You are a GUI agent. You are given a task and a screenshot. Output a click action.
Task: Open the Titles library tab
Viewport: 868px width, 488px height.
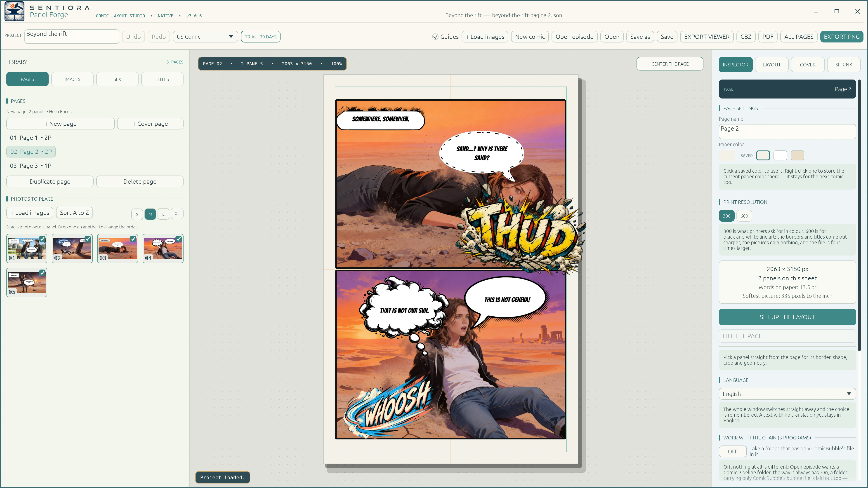point(163,79)
